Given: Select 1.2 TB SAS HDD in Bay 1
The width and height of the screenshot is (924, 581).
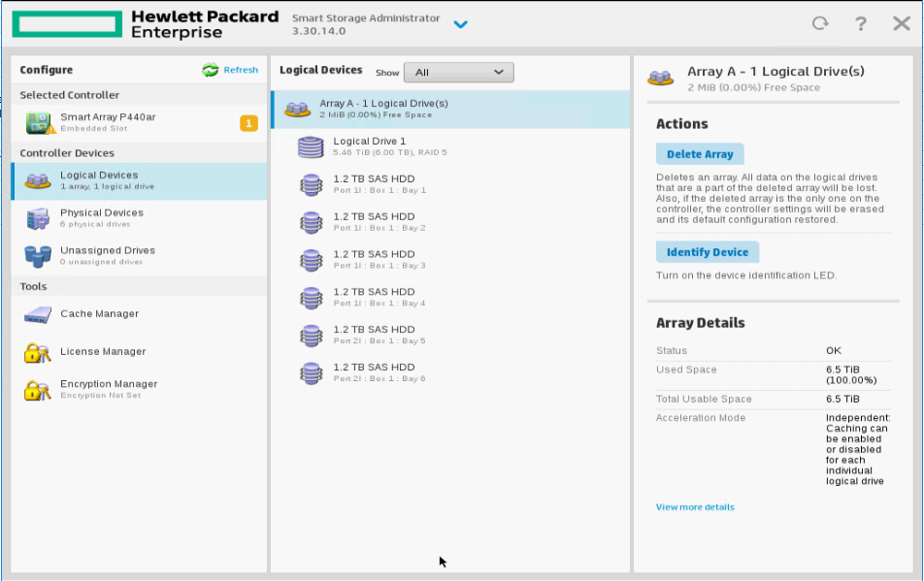Looking at the screenshot, I should coord(450,184).
